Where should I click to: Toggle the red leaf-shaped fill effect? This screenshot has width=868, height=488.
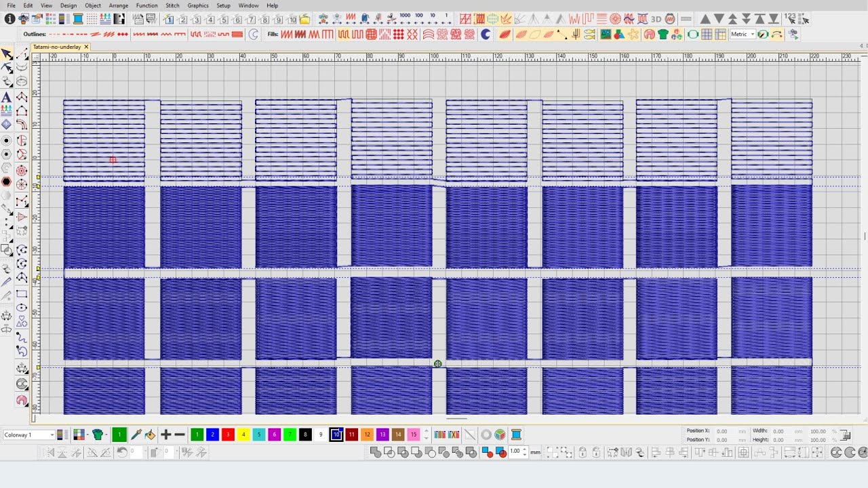click(x=506, y=34)
